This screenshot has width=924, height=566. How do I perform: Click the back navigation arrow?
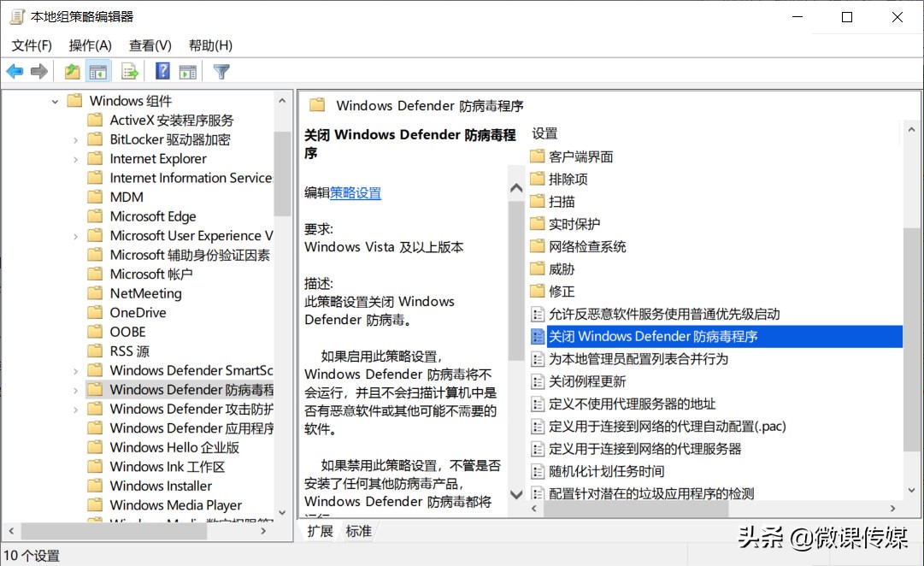tap(15, 71)
